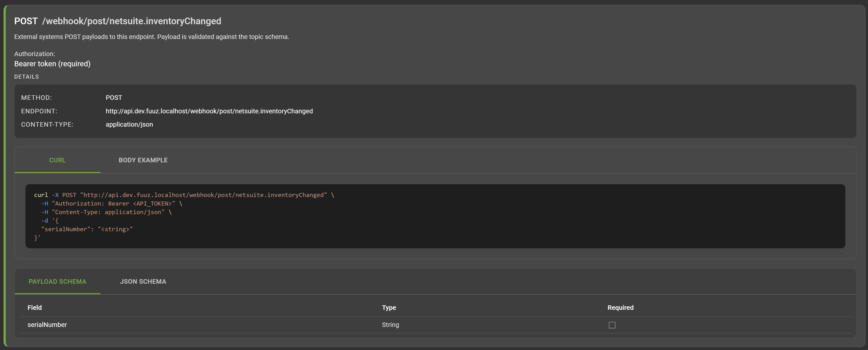Click the endpoint URL in Details

tap(209, 111)
